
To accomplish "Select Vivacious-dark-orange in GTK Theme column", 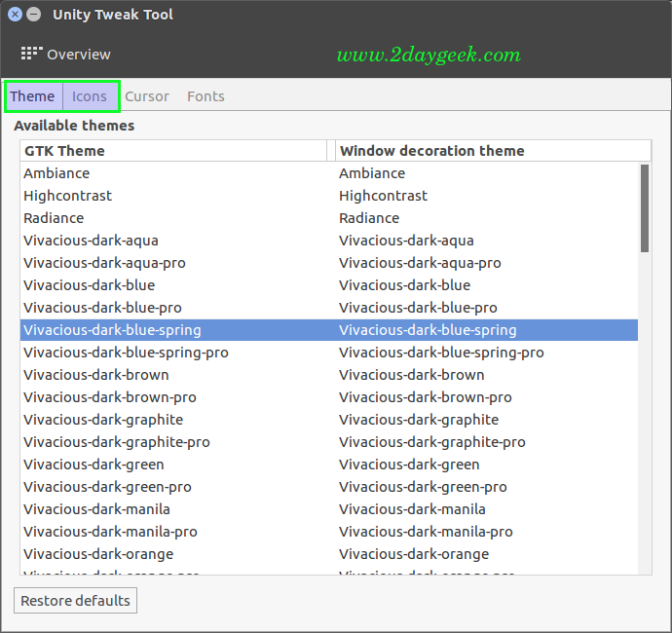I will coord(98,554).
